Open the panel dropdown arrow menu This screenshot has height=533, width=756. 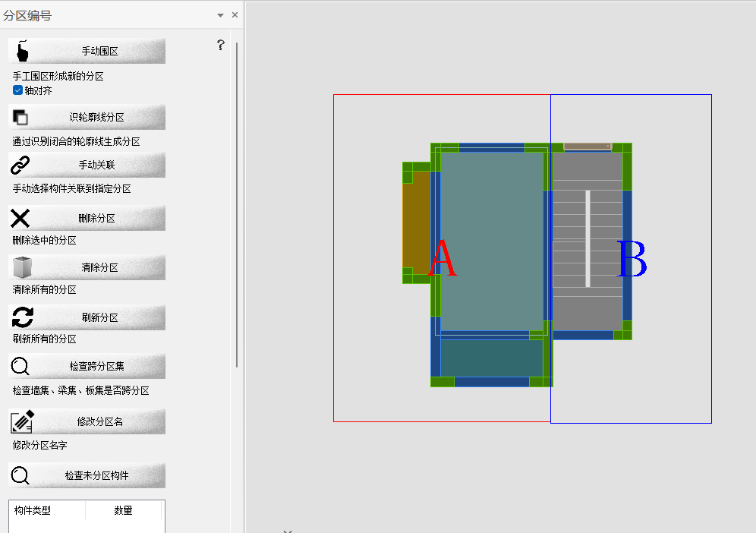coord(220,15)
